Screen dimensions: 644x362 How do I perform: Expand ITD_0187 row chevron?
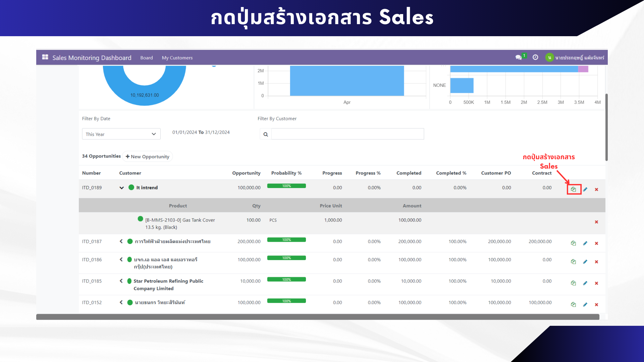pos(121,241)
